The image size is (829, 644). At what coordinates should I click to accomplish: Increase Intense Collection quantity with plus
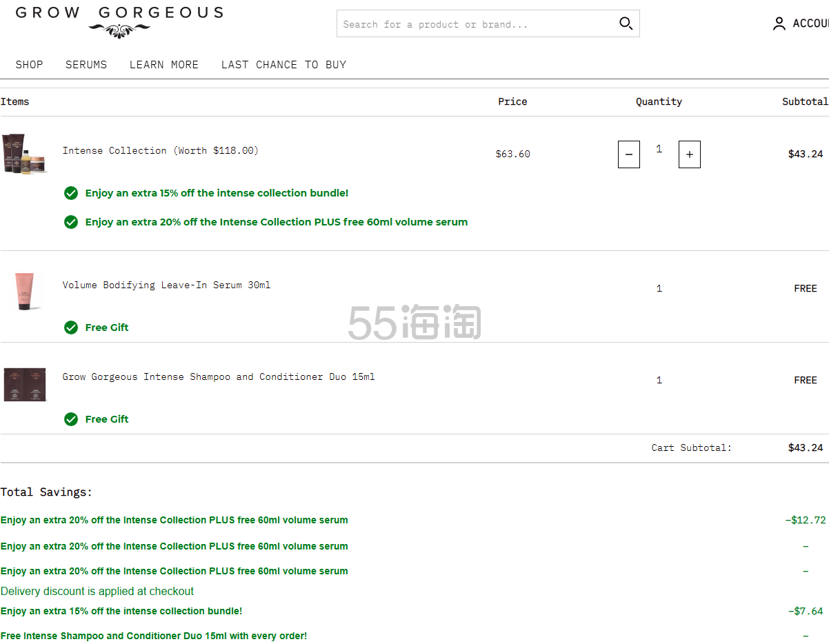tap(689, 154)
